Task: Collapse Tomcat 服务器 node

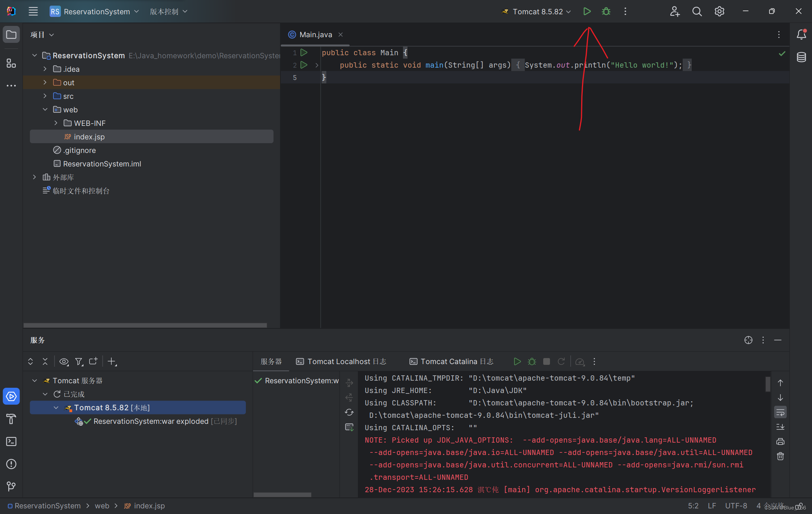Action: tap(34, 381)
